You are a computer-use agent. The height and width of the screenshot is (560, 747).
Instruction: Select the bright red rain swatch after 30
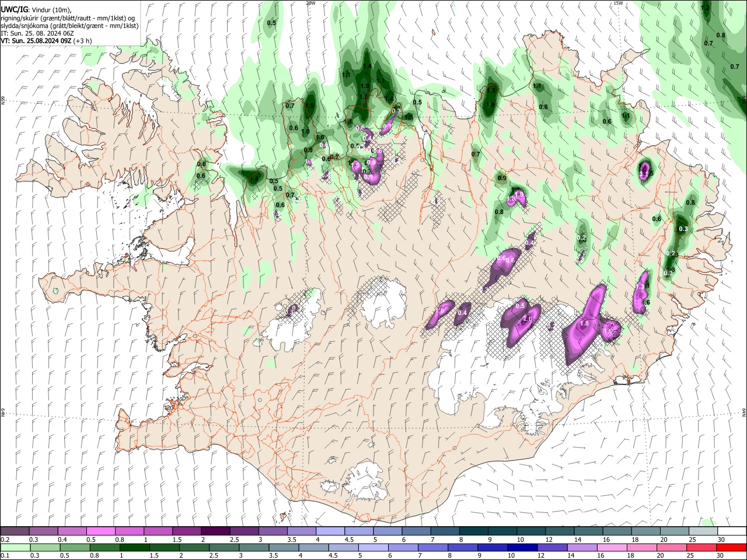(731, 548)
